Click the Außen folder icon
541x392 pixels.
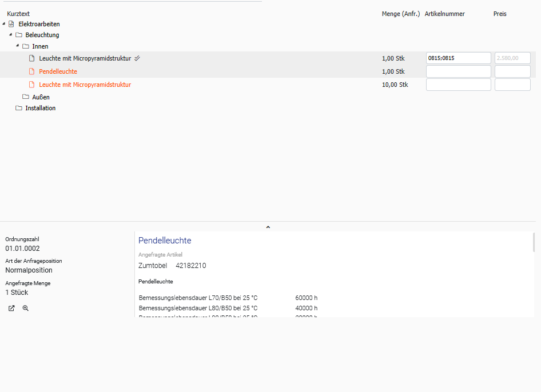point(26,97)
